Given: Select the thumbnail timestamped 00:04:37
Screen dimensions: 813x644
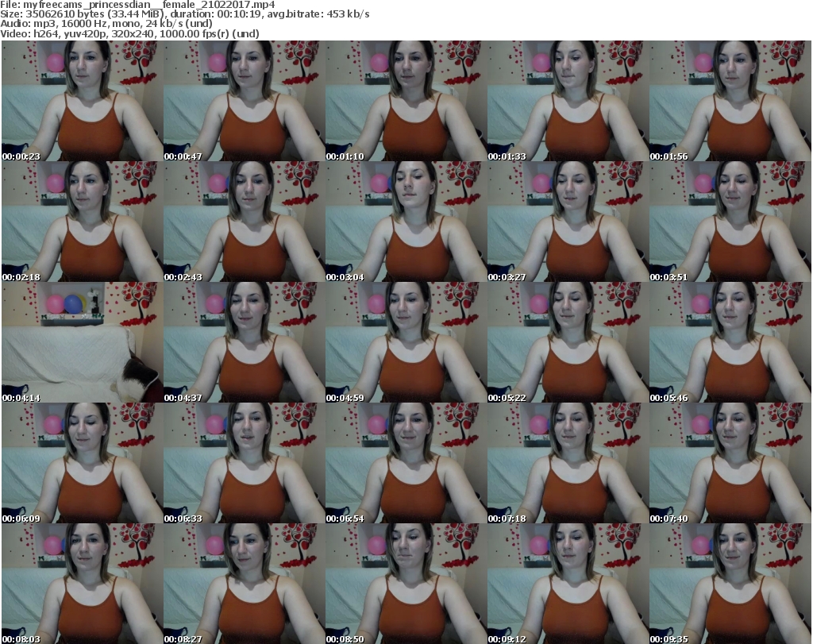Looking at the screenshot, I should click(245, 343).
